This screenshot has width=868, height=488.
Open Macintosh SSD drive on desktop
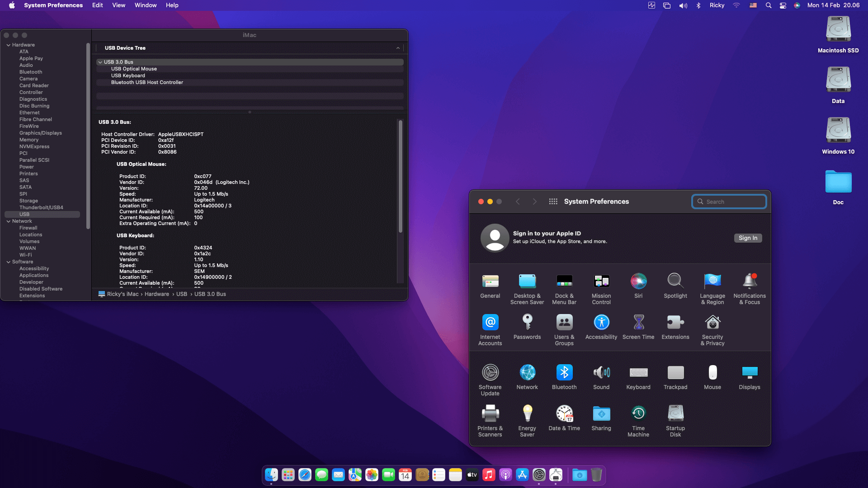click(838, 35)
